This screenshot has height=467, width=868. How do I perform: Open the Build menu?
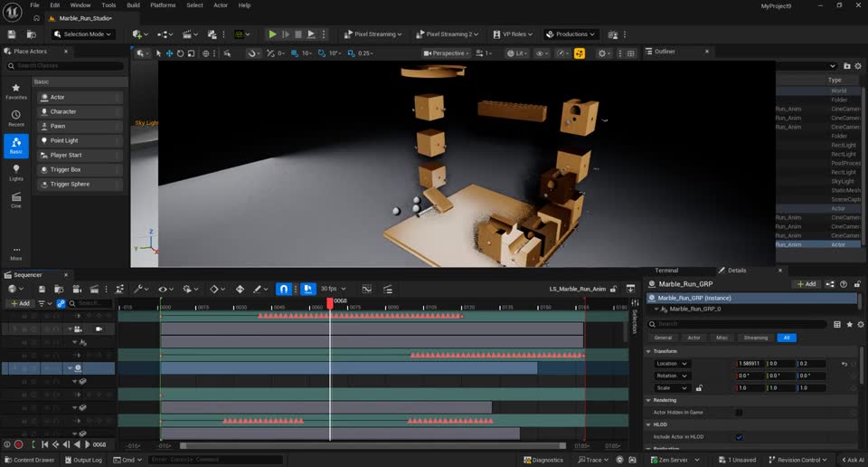click(134, 5)
